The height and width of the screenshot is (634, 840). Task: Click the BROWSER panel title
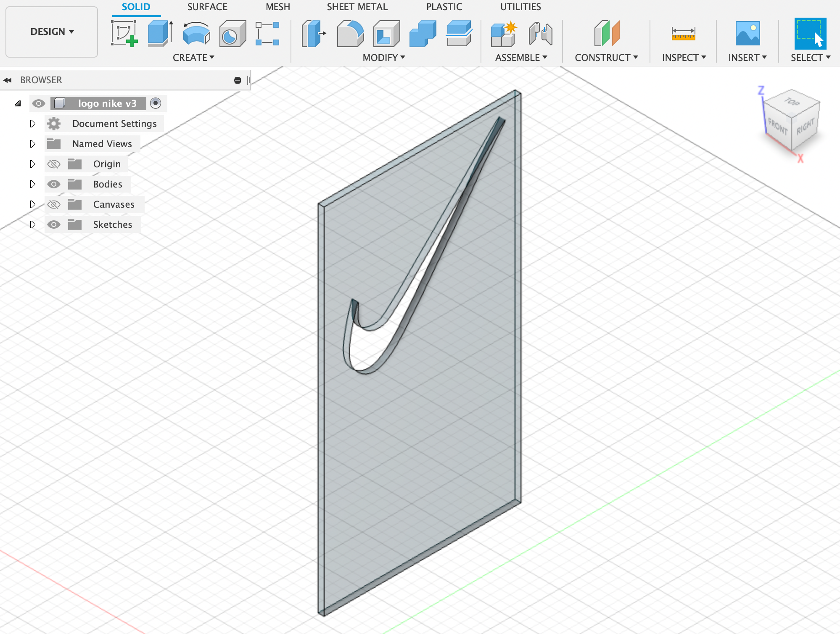point(41,80)
